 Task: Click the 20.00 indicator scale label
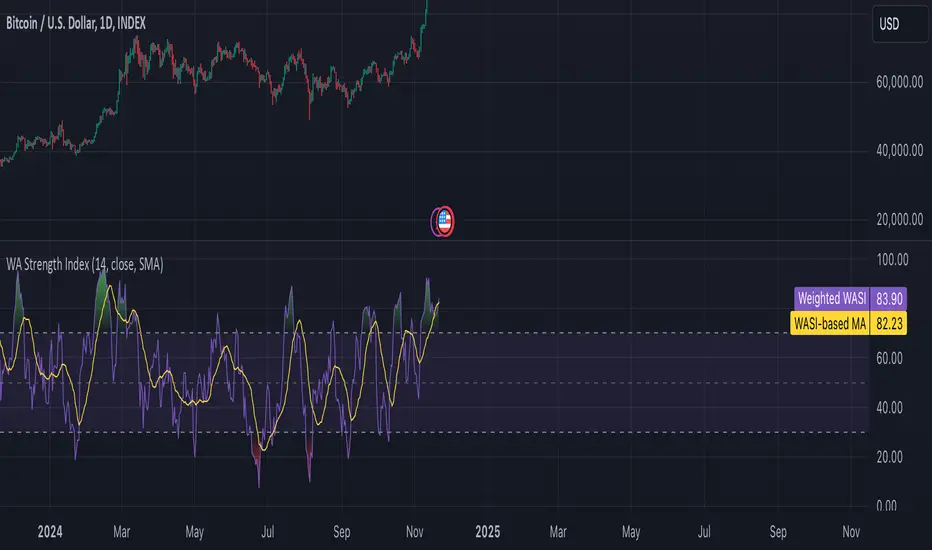click(x=889, y=457)
